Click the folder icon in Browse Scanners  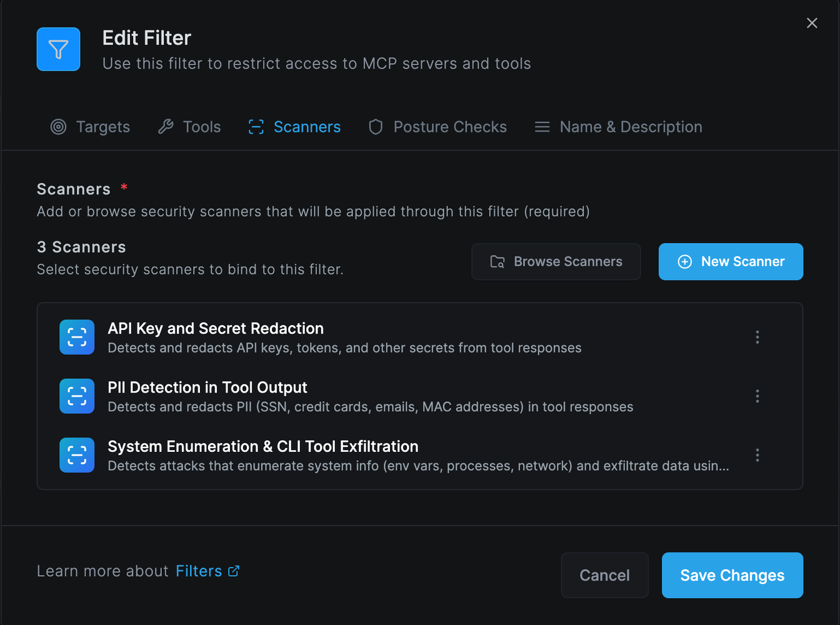tap(497, 262)
